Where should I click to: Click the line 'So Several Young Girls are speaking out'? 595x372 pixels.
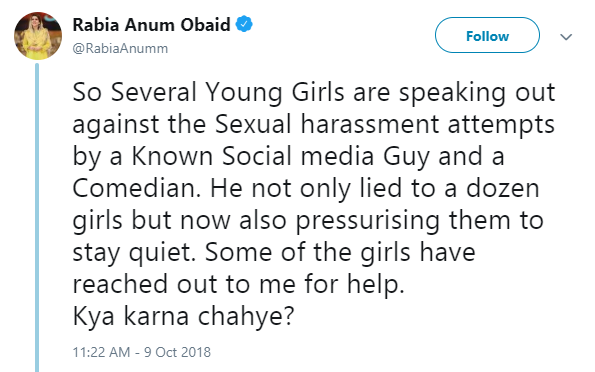coord(314,93)
